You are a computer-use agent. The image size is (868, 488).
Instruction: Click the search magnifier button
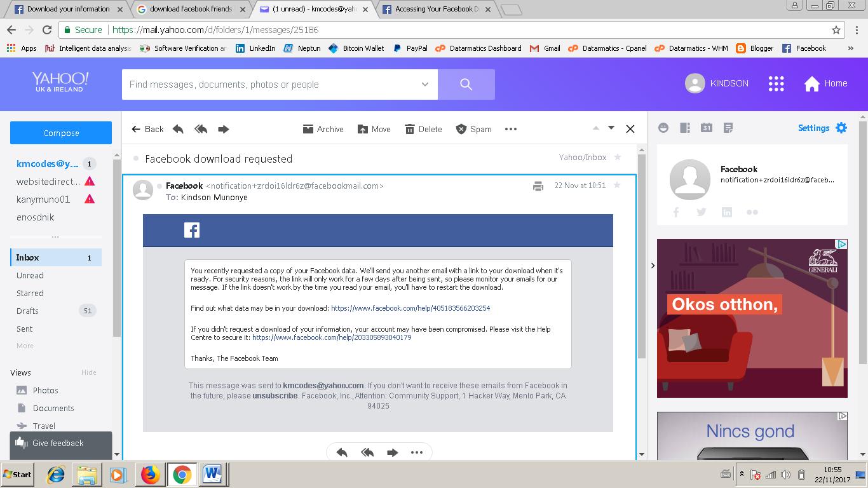point(466,85)
